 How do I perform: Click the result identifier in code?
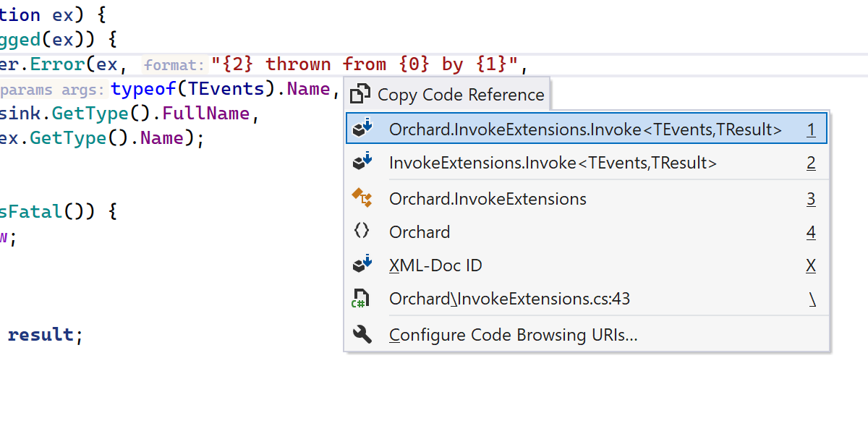(41, 335)
